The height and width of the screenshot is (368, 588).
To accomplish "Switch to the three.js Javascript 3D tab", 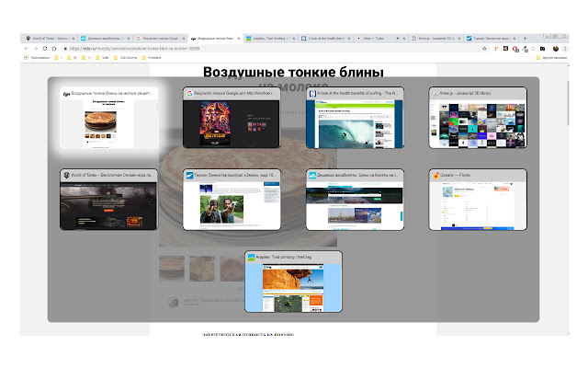I will click(435, 39).
